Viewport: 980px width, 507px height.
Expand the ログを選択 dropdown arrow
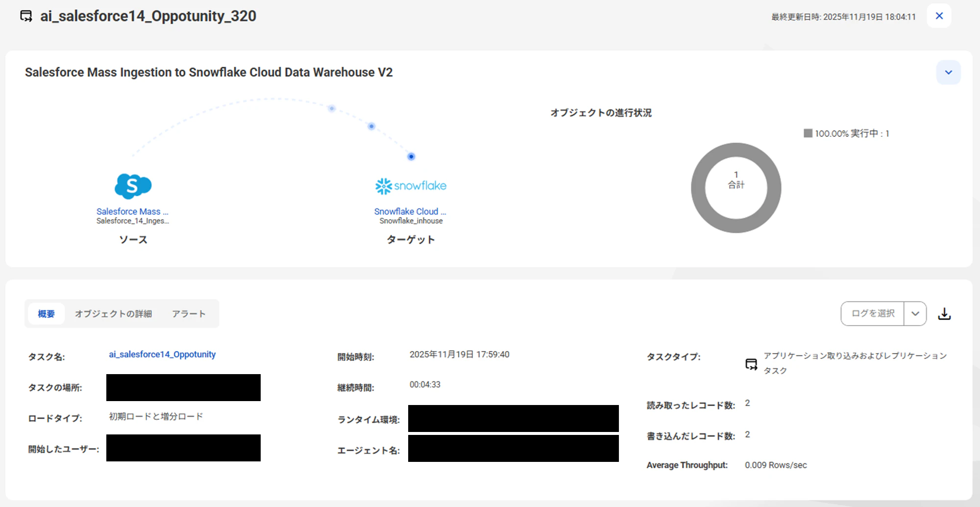click(x=915, y=314)
